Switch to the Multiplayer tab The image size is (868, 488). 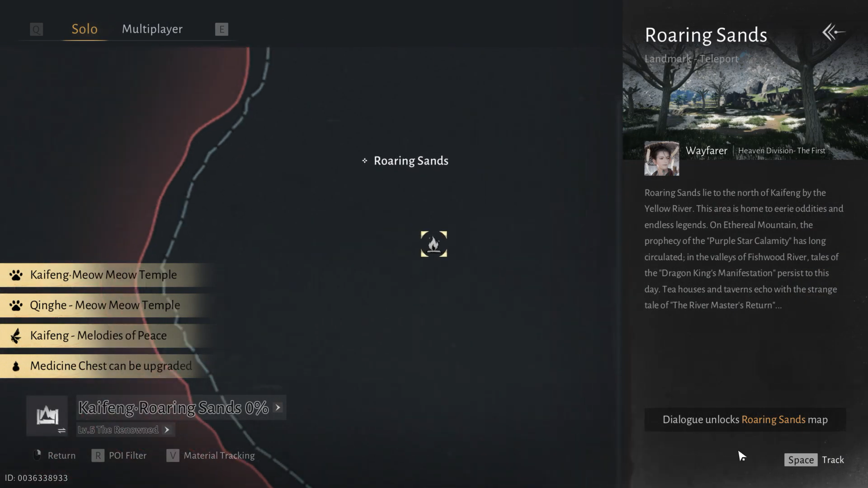[152, 29]
